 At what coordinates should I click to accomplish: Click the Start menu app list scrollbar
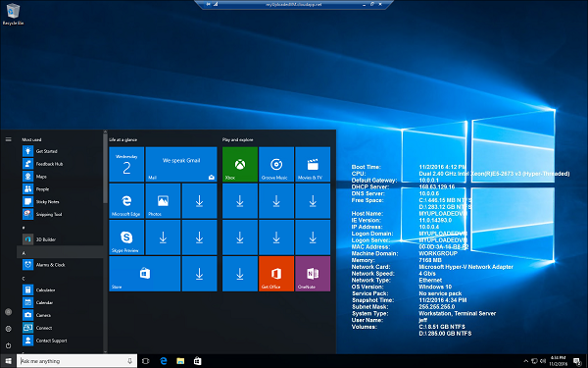click(105, 169)
